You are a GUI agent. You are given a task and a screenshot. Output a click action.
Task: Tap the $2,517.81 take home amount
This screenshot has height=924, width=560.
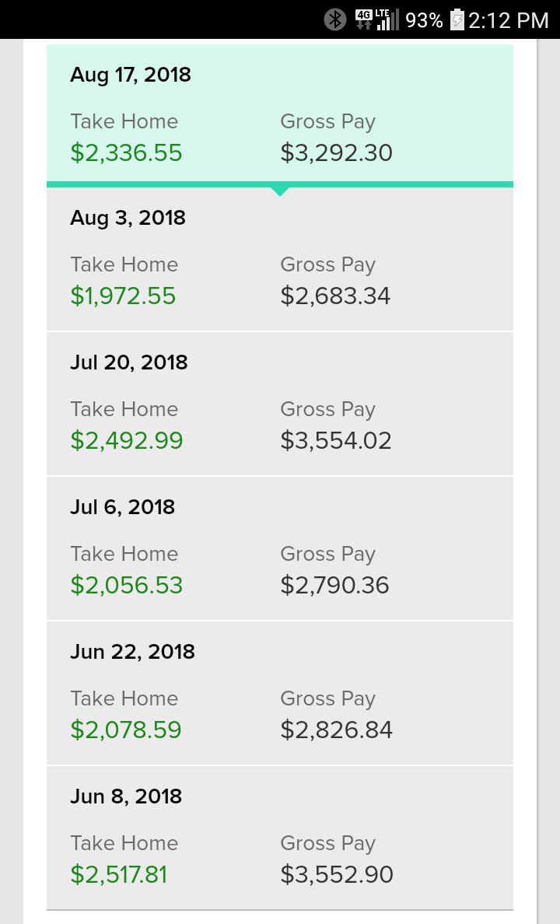point(118,875)
